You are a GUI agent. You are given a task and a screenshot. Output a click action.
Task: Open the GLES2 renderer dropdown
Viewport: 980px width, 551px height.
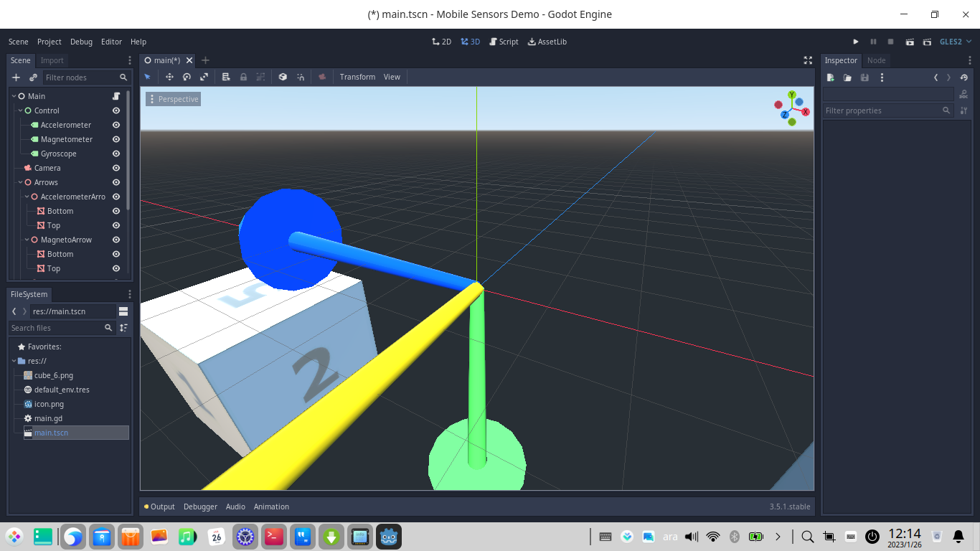[x=955, y=42]
